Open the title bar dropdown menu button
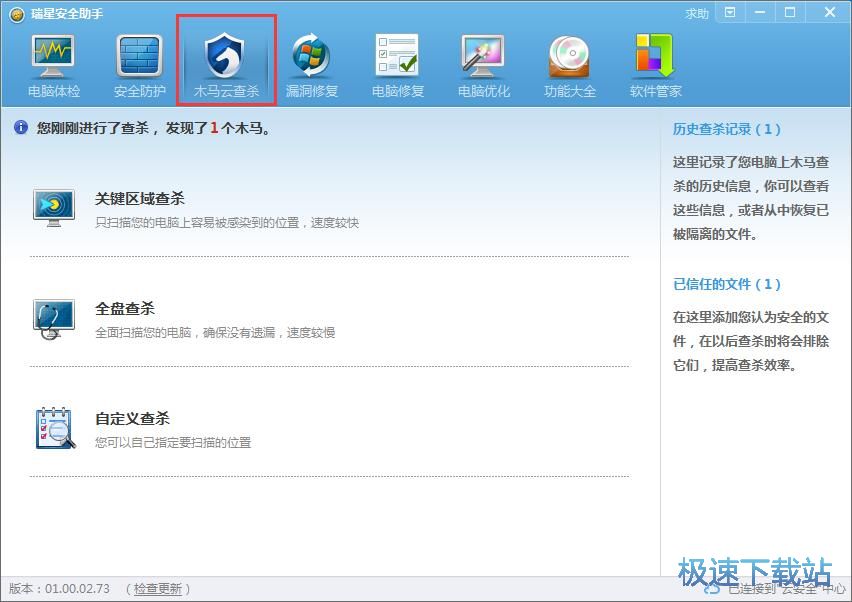The height and width of the screenshot is (602, 852). click(730, 12)
